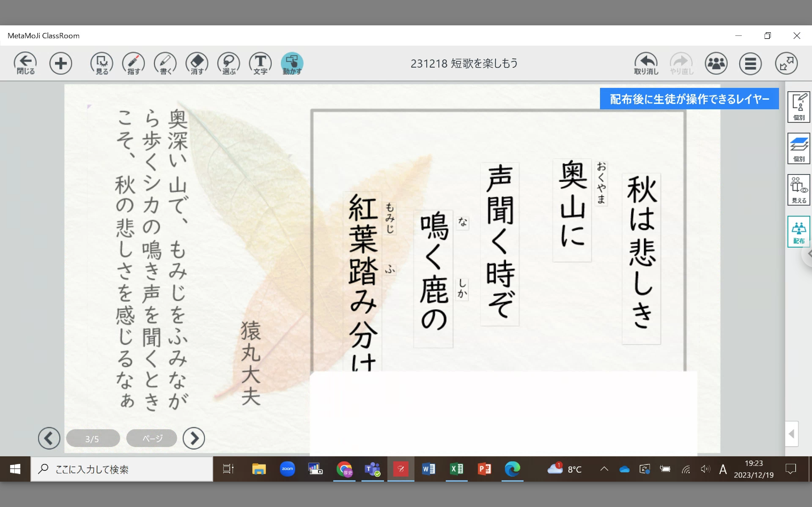The height and width of the screenshot is (507, 812).
Task: Select the 選ぶ lasso selection tool
Action: click(x=228, y=63)
